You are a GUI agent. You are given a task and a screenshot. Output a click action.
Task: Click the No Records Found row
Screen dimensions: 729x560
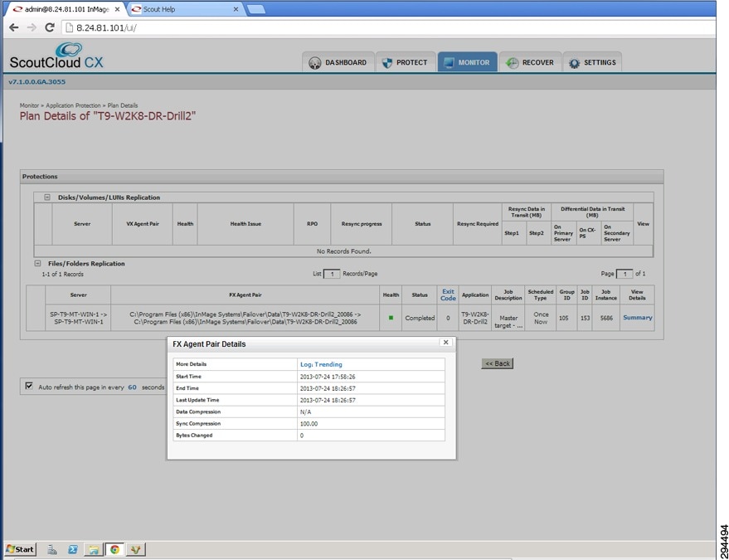tap(343, 251)
